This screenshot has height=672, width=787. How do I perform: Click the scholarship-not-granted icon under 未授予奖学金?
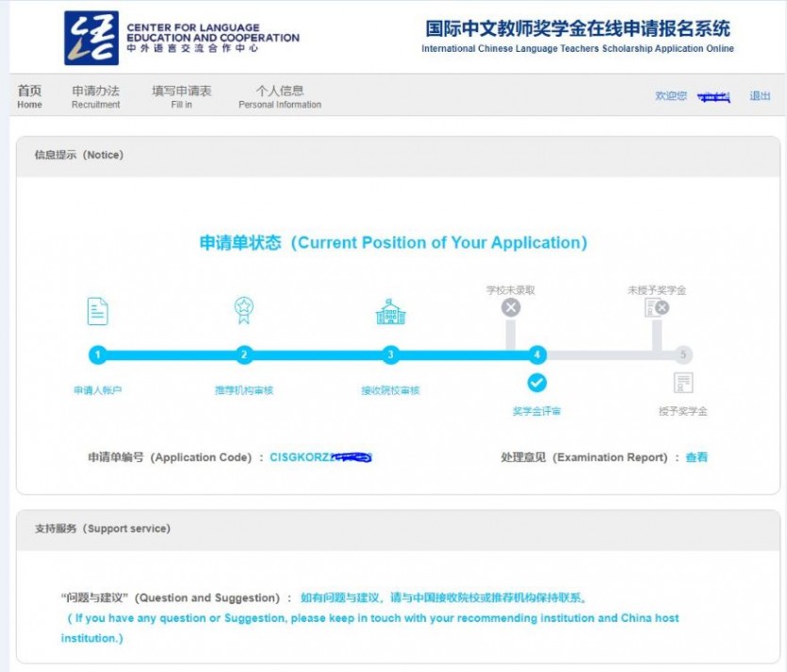pyautogui.click(x=657, y=307)
